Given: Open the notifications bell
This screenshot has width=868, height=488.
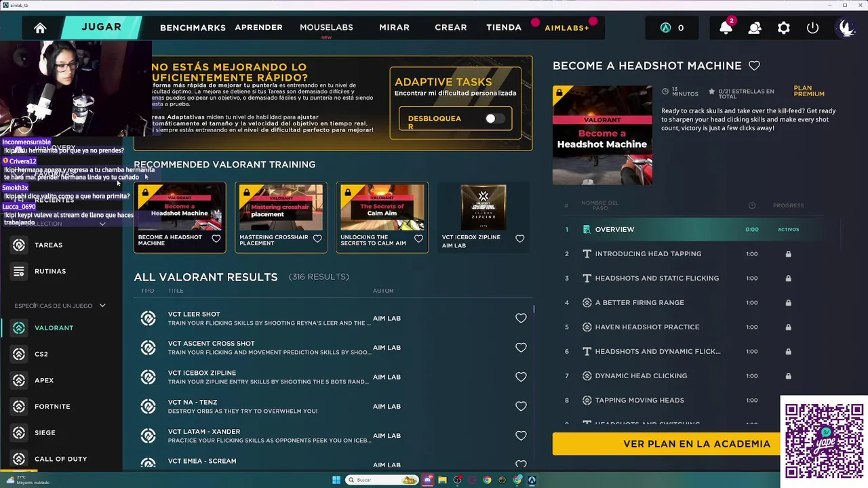Looking at the screenshot, I should tap(726, 28).
